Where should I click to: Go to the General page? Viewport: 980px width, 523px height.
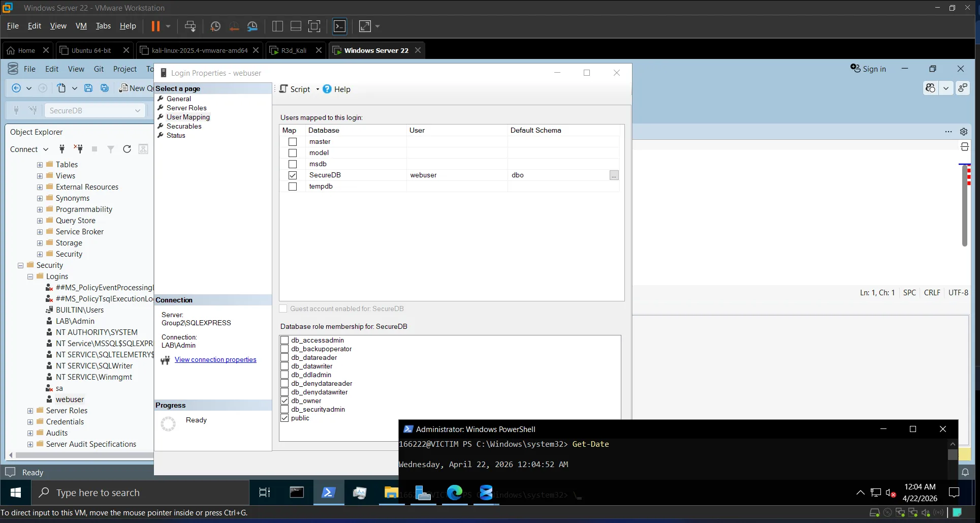pos(179,99)
